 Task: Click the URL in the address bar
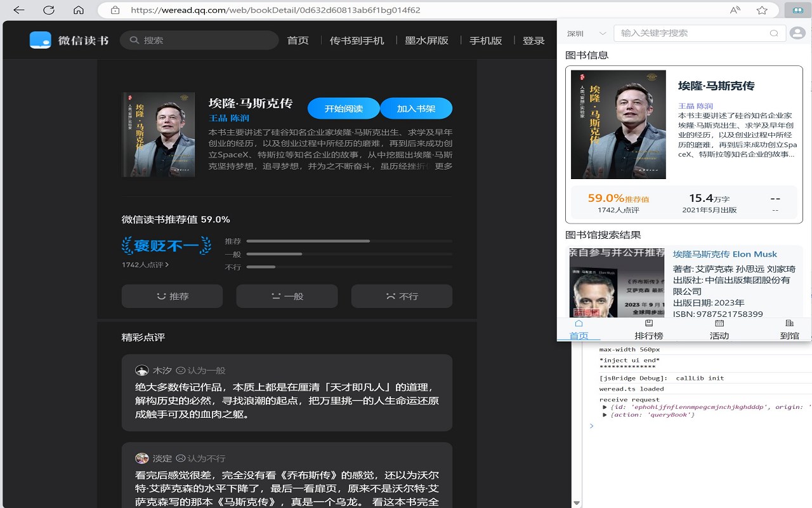click(x=275, y=10)
